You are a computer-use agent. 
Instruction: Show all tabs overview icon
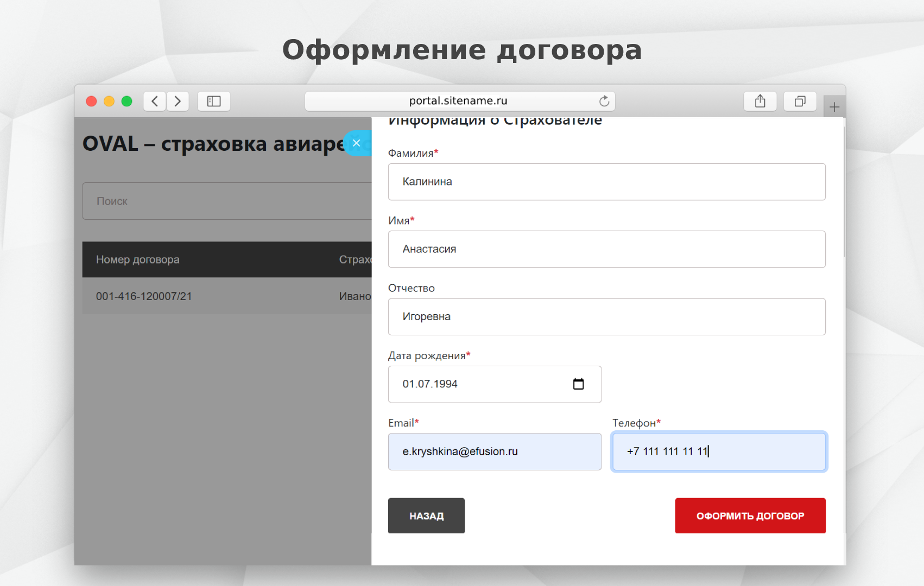800,101
